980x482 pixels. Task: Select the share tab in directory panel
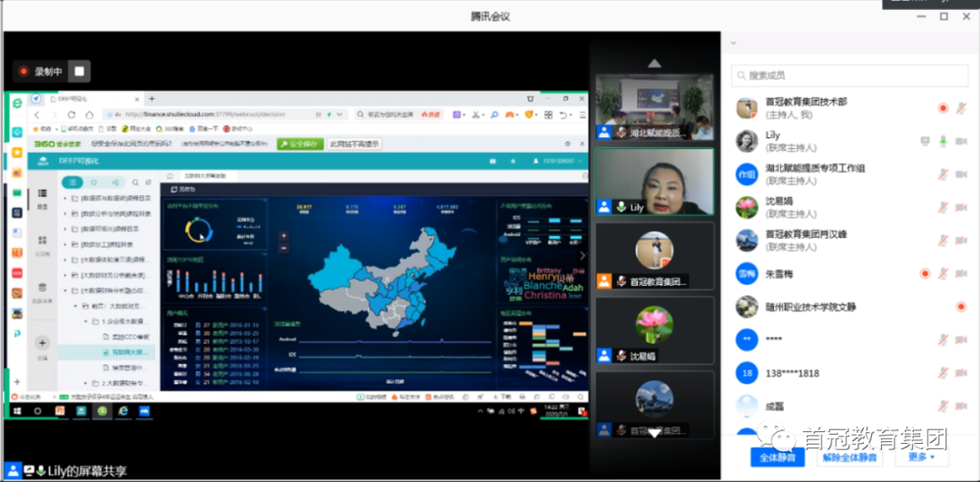[115, 182]
